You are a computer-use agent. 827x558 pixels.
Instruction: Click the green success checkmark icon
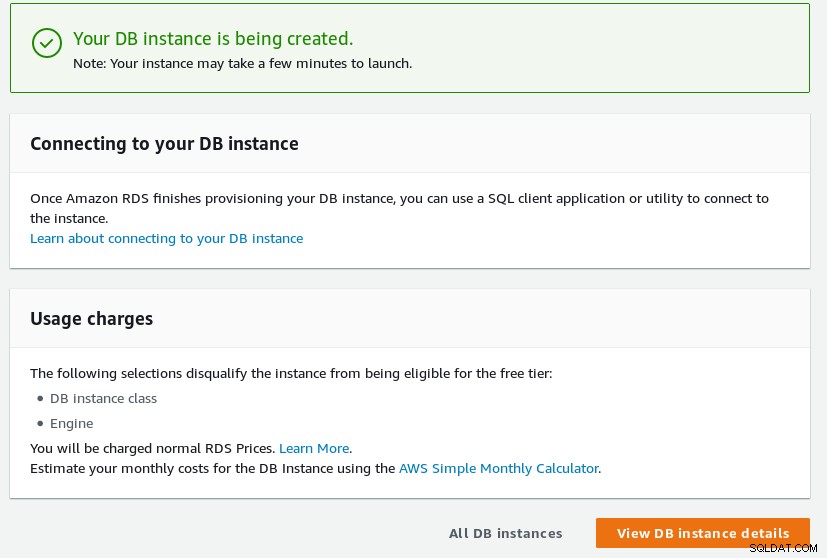click(x=47, y=43)
